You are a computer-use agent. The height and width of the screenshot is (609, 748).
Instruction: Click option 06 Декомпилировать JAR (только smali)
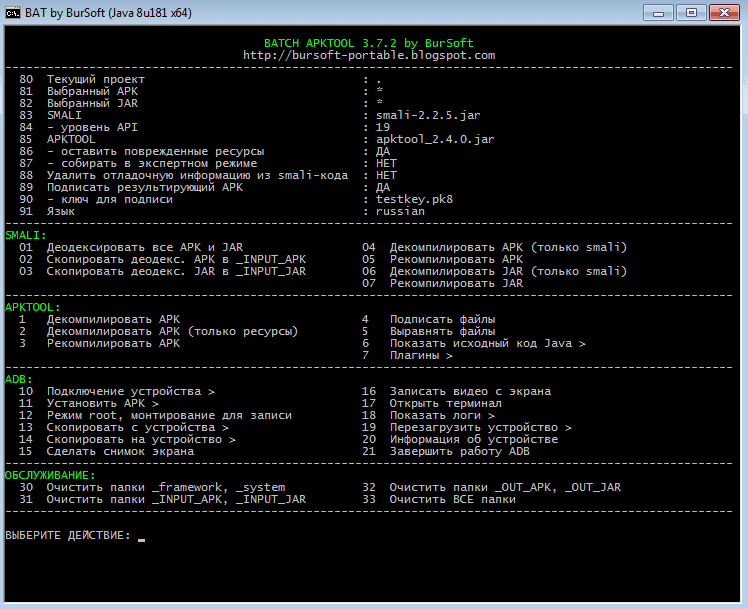(x=494, y=271)
